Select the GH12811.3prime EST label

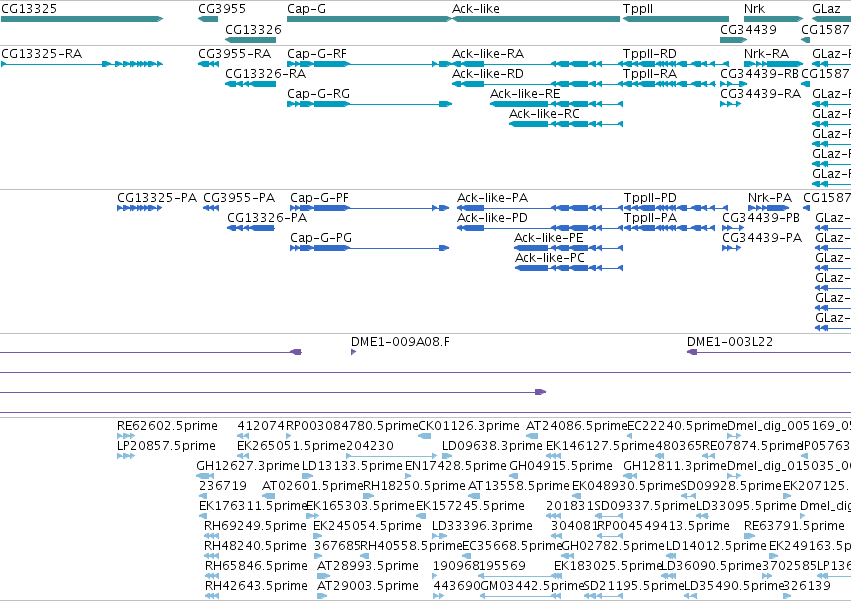point(675,466)
